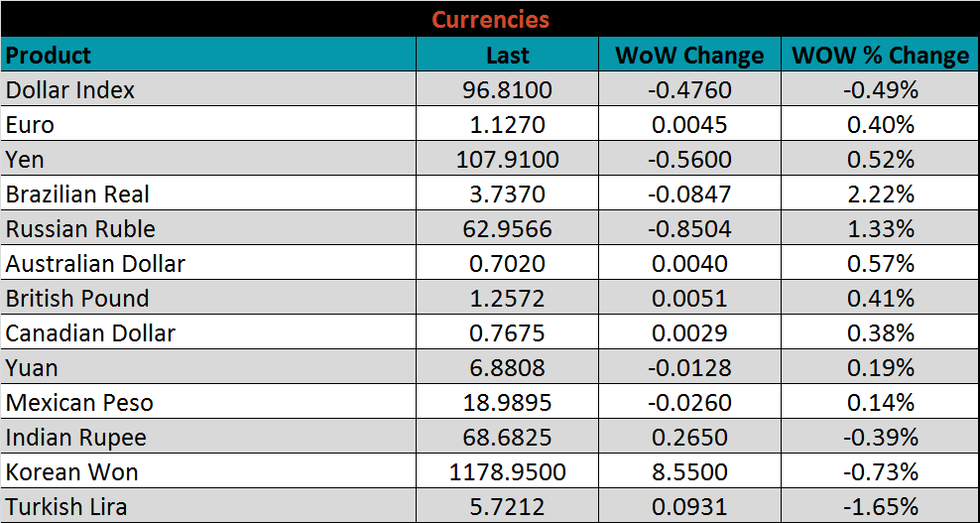Select Korean Won WoW change 8.5500
The width and height of the screenshot is (980, 523).
(x=689, y=472)
